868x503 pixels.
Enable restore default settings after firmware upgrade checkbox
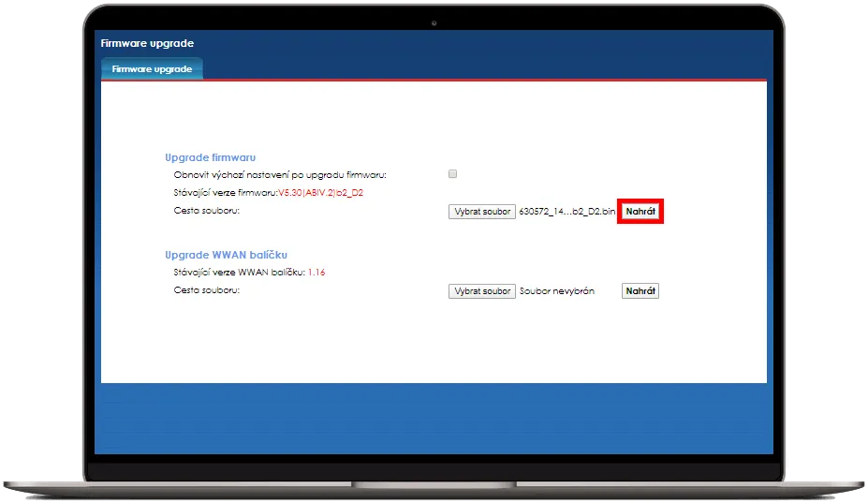[453, 174]
